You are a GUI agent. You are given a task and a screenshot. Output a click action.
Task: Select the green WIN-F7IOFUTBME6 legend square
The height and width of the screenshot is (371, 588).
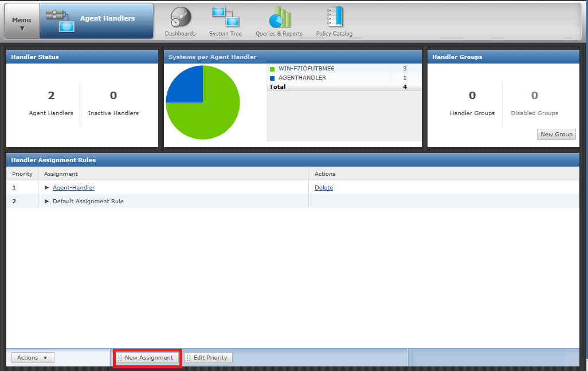271,68
